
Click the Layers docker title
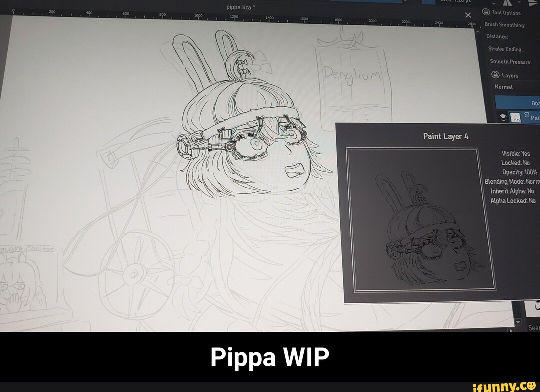510,76
